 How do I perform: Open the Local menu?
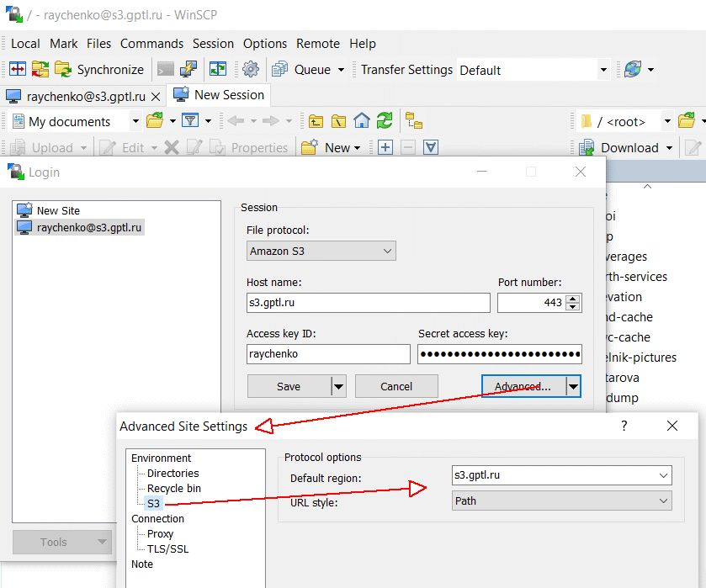point(25,44)
